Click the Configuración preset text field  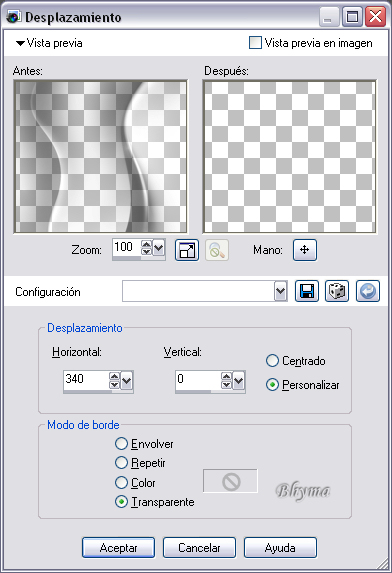pyautogui.click(x=198, y=291)
